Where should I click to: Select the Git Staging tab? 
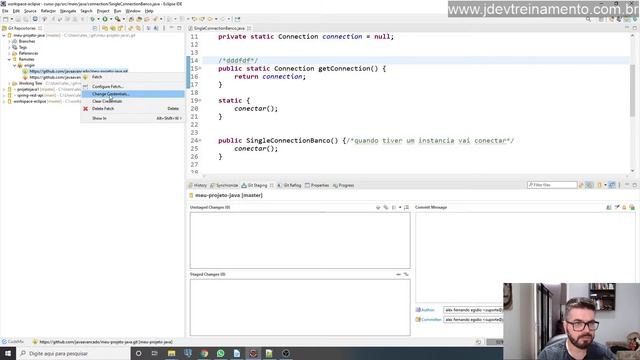(257, 185)
